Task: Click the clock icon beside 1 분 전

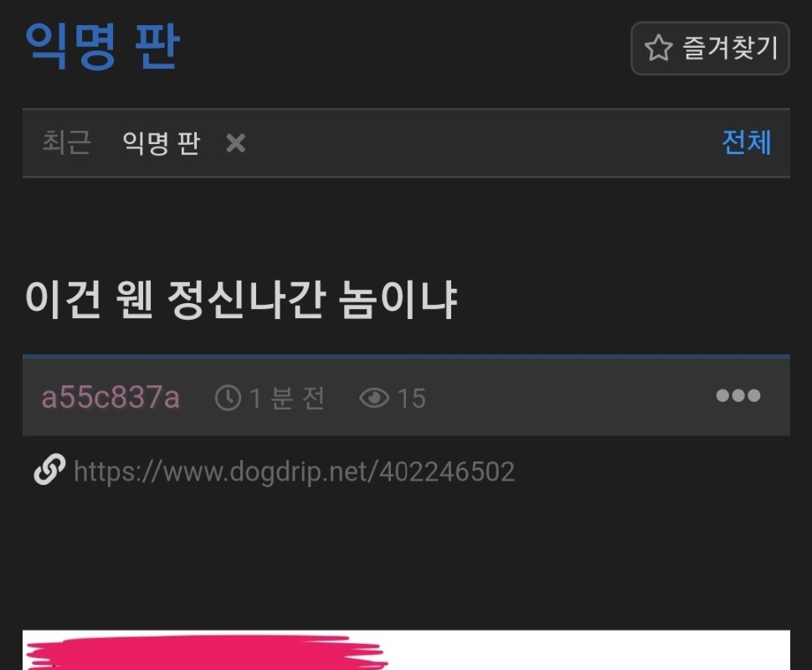Action: [228, 398]
